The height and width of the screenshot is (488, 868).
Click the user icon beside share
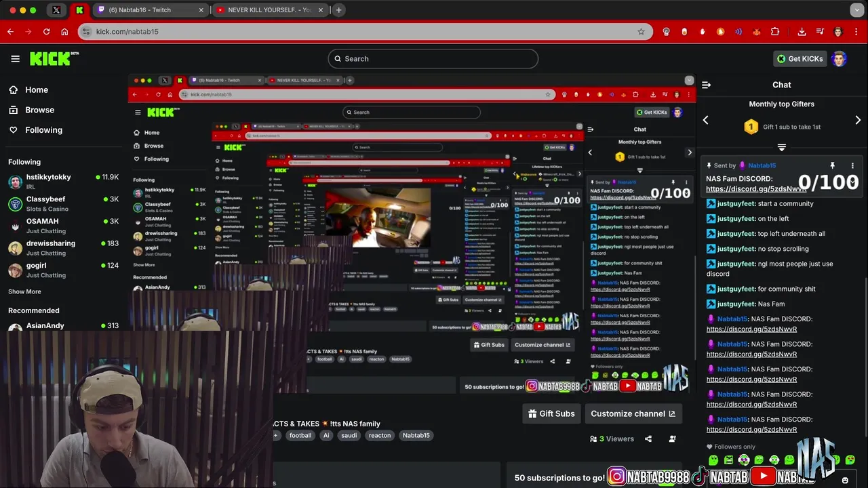click(x=672, y=439)
